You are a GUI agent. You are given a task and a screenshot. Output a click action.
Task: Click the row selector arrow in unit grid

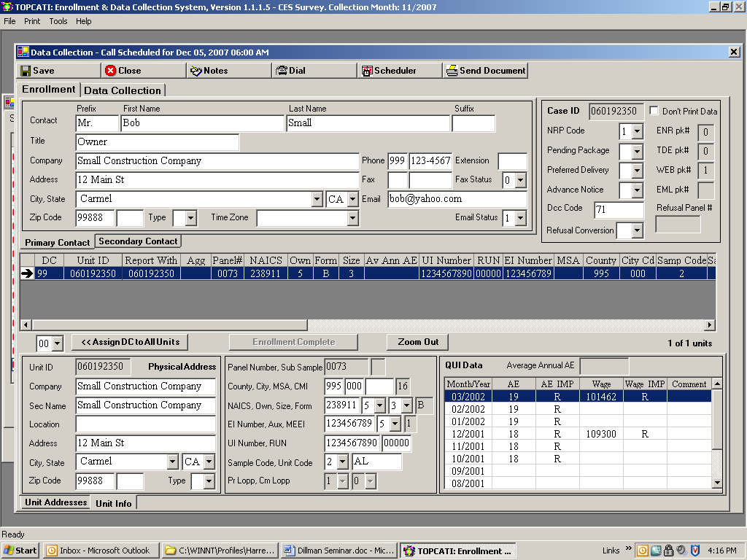point(27,273)
